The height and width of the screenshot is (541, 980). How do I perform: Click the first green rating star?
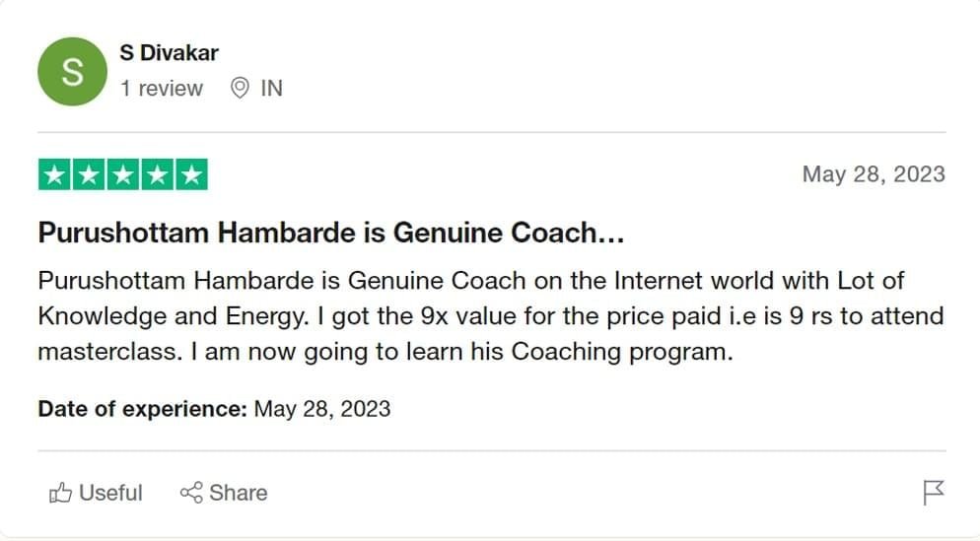point(55,175)
